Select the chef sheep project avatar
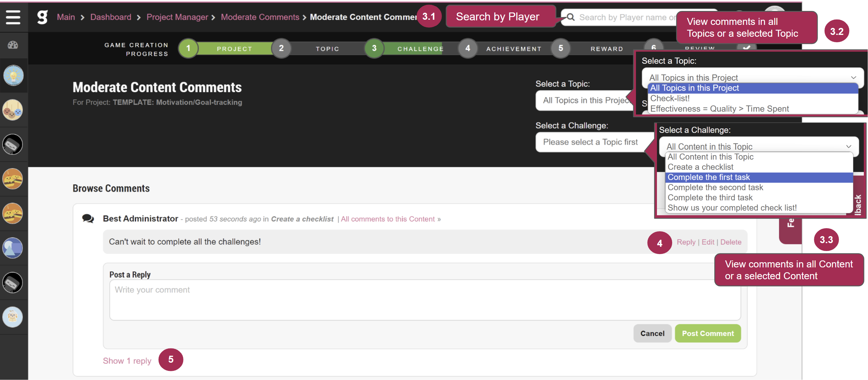The width and height of the screenshot is (868, 380). pyautogui.click(x=13, y=317)
